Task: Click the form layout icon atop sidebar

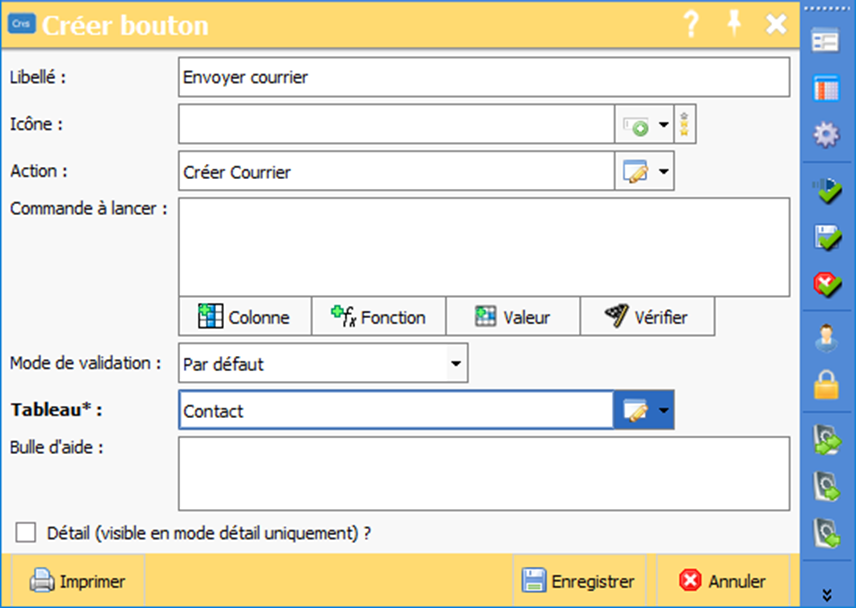Action: [826, 41]
